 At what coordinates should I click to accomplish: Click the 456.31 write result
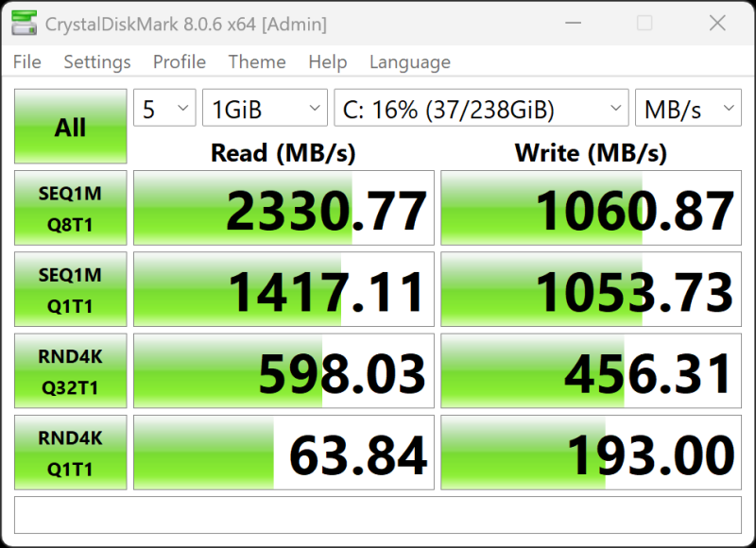pos(592,370)
